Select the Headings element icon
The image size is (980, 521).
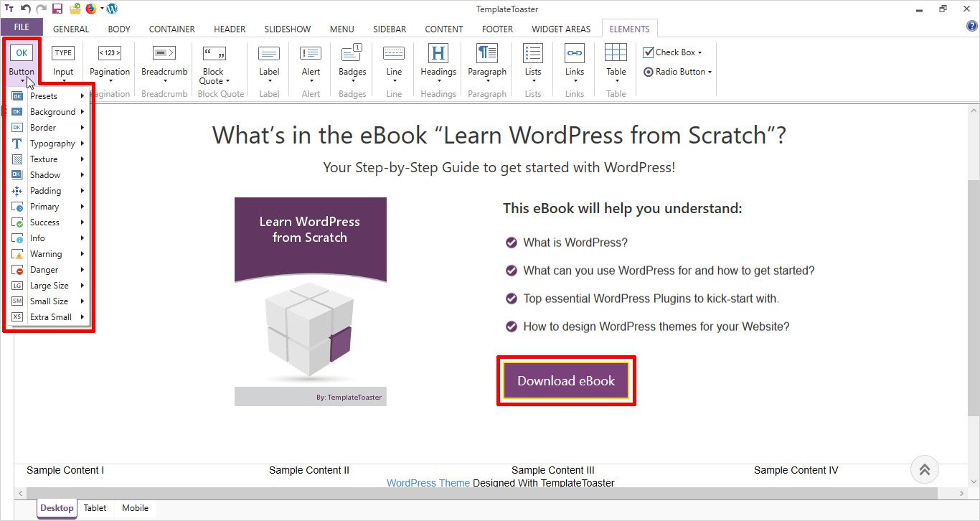click(x=438, y=55)
